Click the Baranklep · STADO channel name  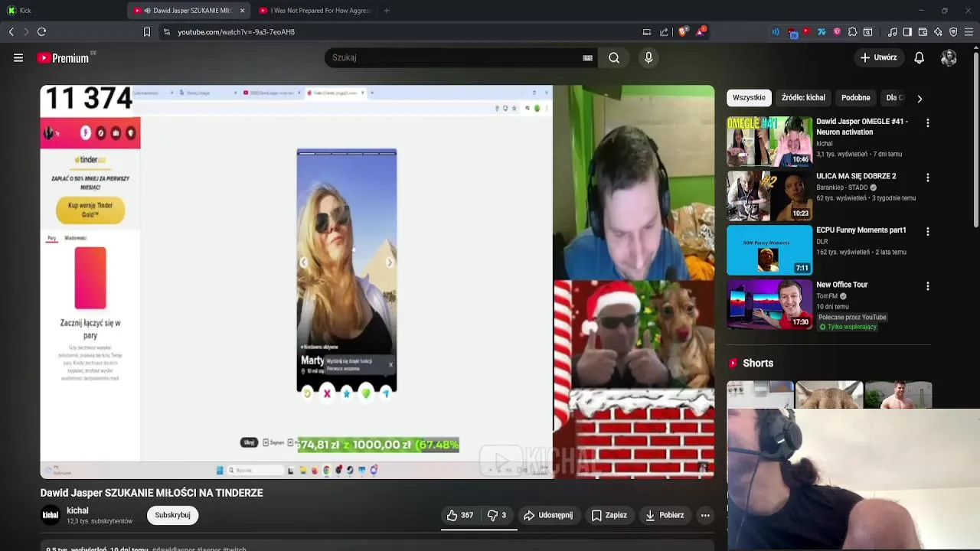pos(841,187)
